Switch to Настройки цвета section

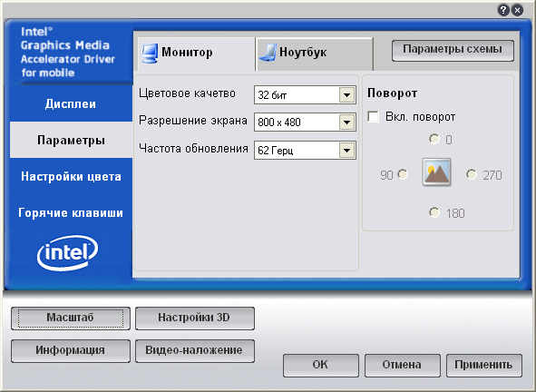click(71, 176)
